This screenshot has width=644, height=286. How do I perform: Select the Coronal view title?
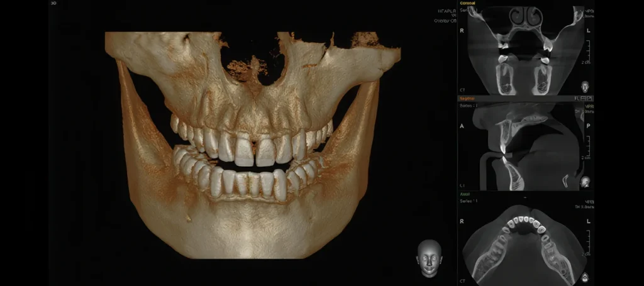[x=467, y=3]
